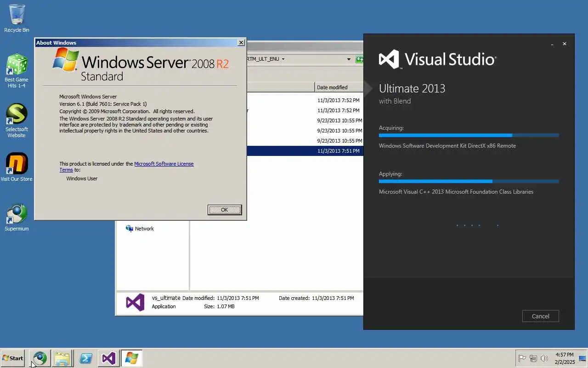Click the Version 6.1 Build 7601 text
Viewport: 588px width, 368px height.
tap(103, 104)
